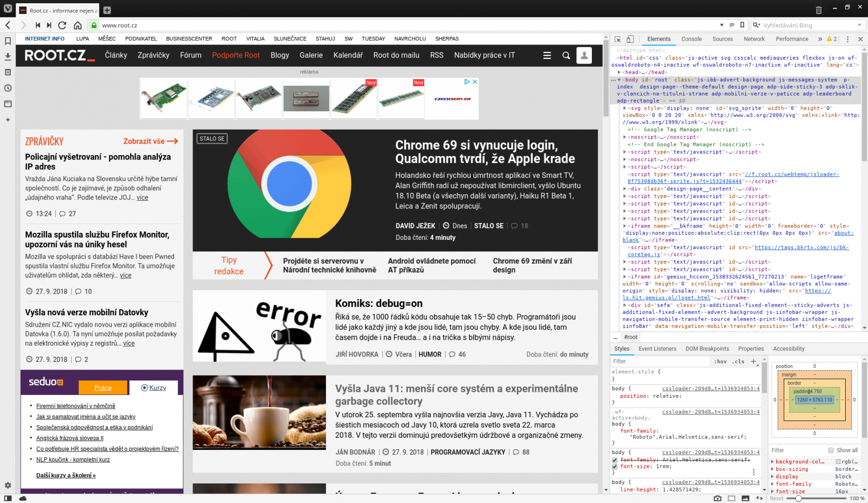This screenshot has height=503, width=868.
Task: Capture the page with the camera icon
Action: click(717, 498)
